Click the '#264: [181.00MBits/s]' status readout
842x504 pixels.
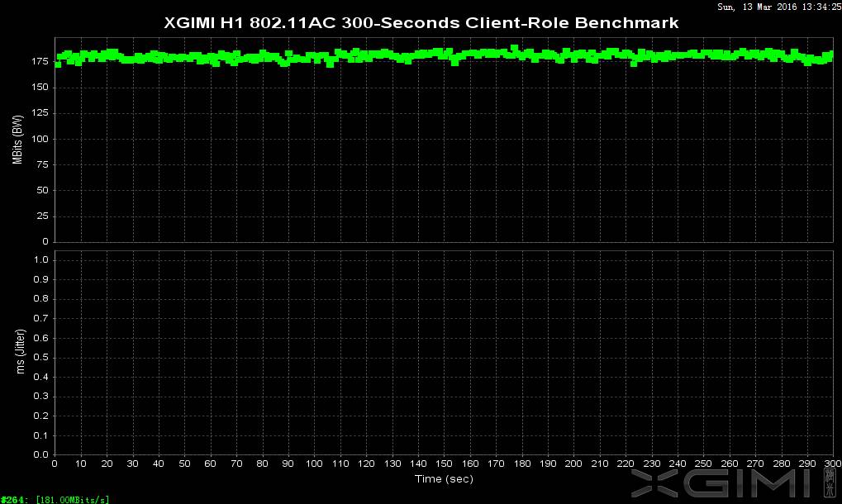[x=55, y=499]
